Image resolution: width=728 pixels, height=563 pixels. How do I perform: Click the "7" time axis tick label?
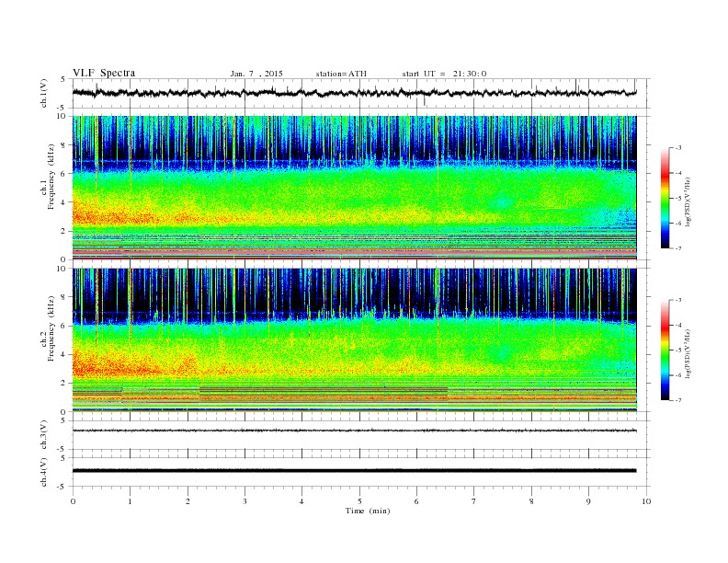[x=474, y=501]
